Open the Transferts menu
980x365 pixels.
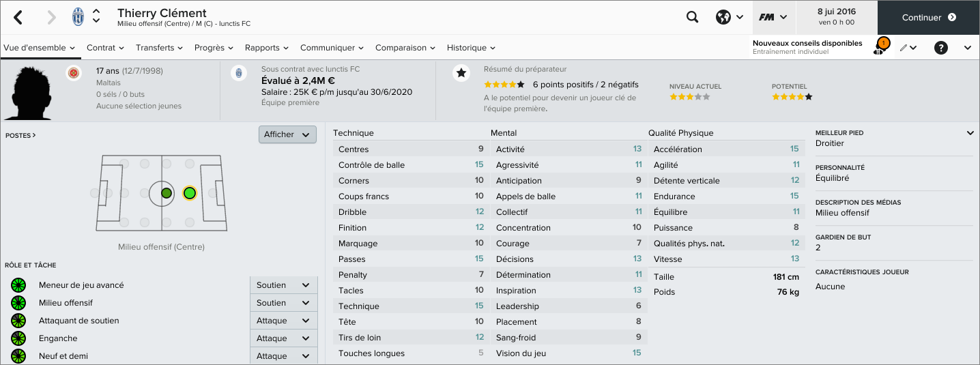click(159, 48)
